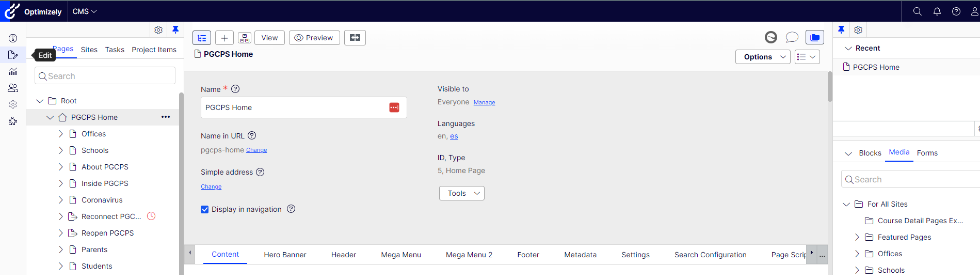Open the comments speech bubble icon
The width and height of the screenshot is (980, 280).
792,37
